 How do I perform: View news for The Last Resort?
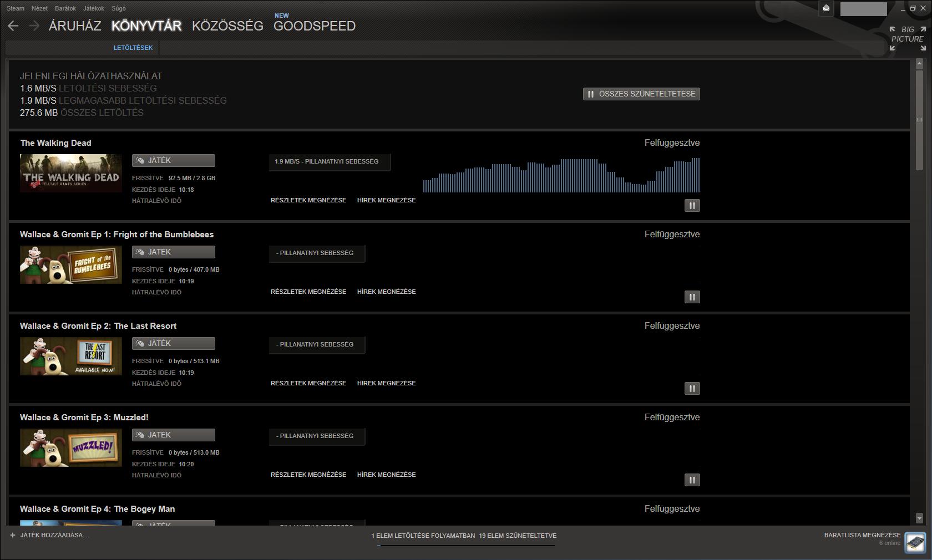[387, 383]
